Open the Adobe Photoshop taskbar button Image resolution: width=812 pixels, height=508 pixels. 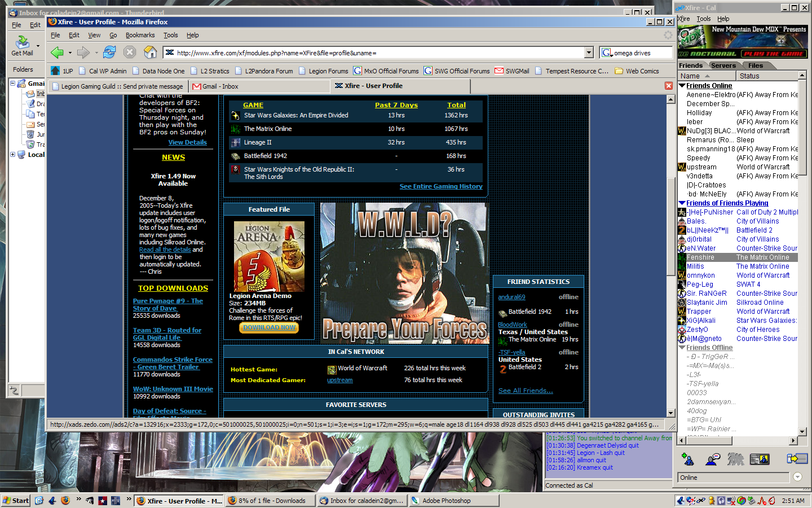pyautogui.click(x=453, y=500)
